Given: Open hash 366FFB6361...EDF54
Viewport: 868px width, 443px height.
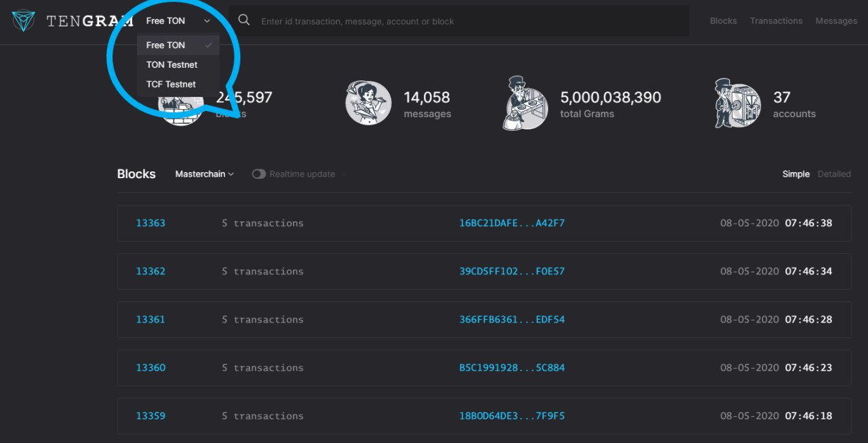Looking at the screenshot, I should [x=512, y=319].
